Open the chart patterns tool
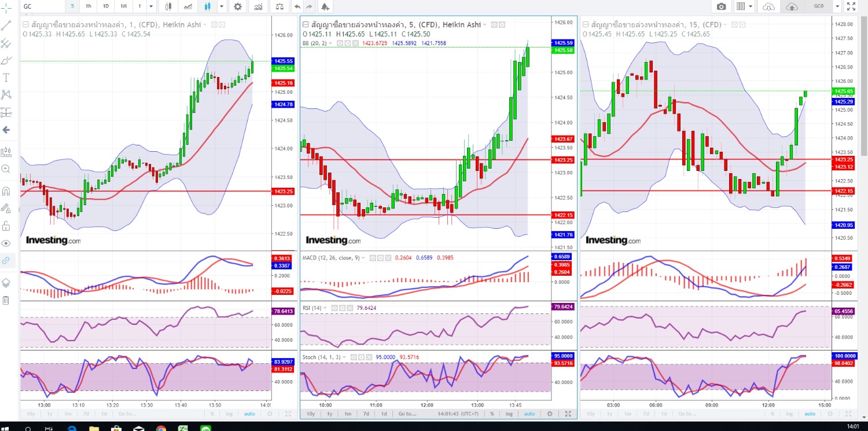This screenshot has height=431, width=868. click(6, 94)
